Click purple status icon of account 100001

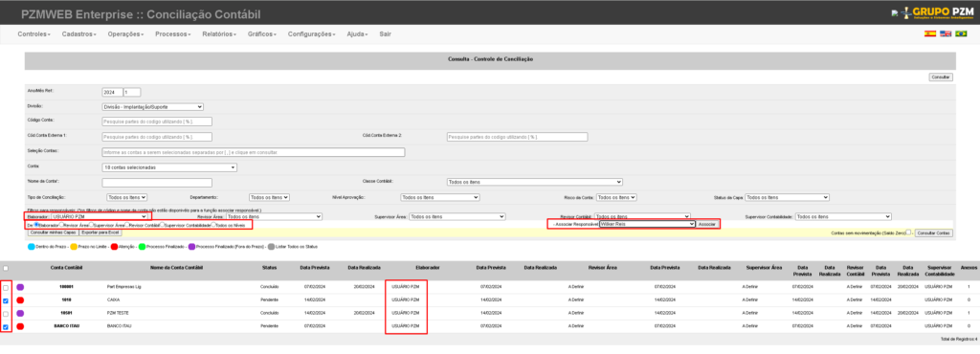pos(21,287)
